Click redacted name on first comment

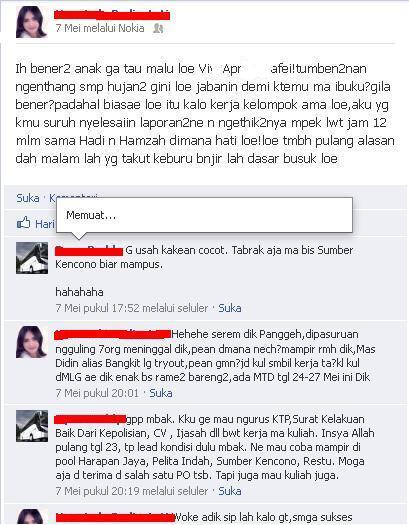tap(89, 250)
